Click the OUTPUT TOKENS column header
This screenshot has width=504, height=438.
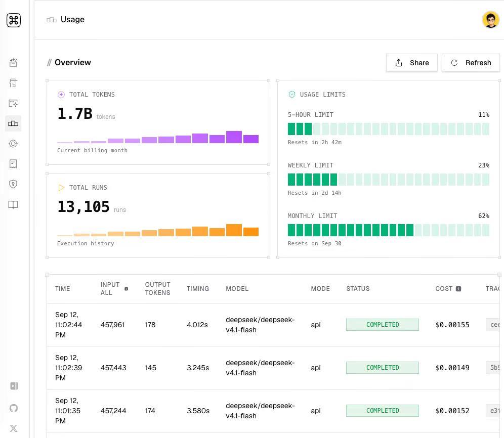click(x=157, y=289)
